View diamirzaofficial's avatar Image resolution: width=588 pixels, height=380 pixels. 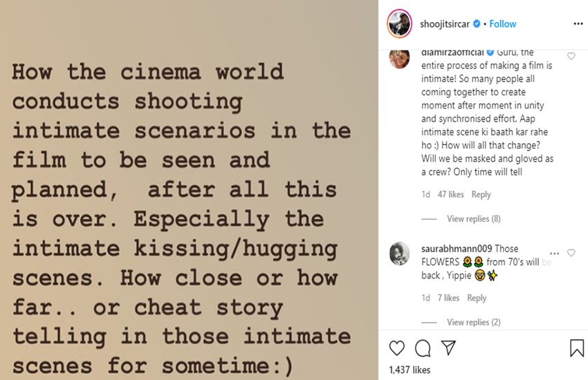[400, 58]
